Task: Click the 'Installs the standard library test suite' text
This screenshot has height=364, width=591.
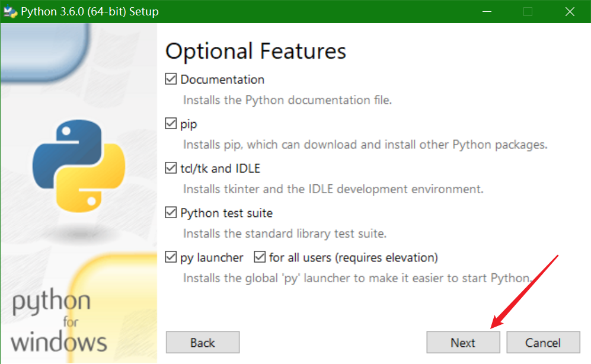Action: click(285, 234)
